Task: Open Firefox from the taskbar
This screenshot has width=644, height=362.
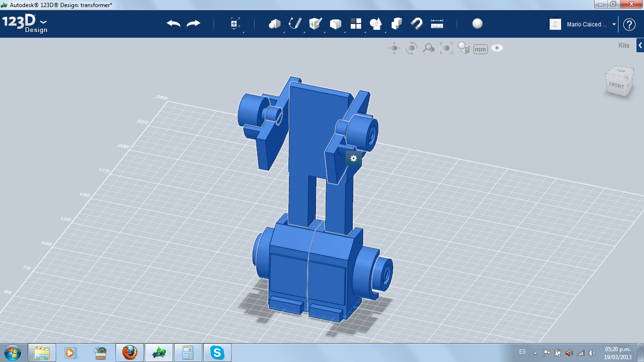Action: coord(129,353)
